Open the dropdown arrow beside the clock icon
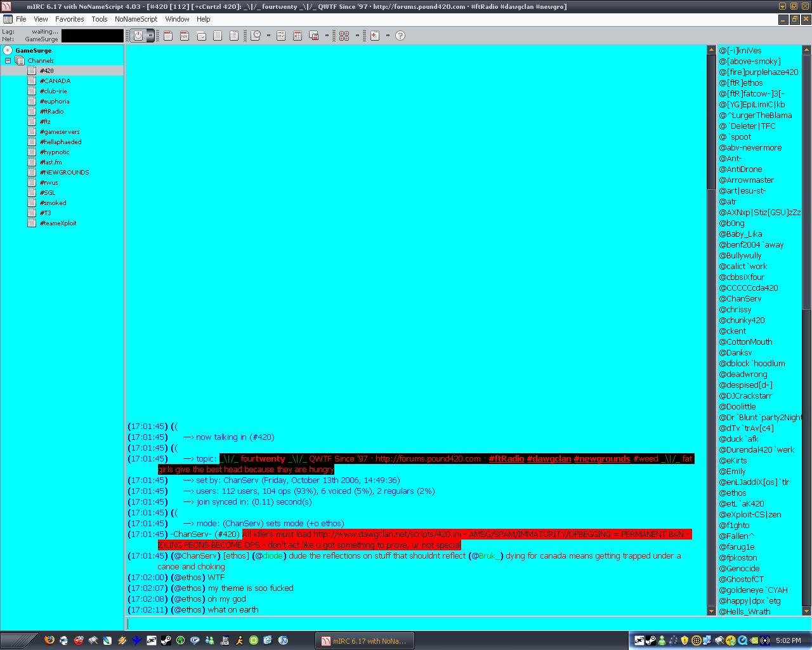This screenshot has height=650, width=812. pyautogui.click(x=268, y=36)
